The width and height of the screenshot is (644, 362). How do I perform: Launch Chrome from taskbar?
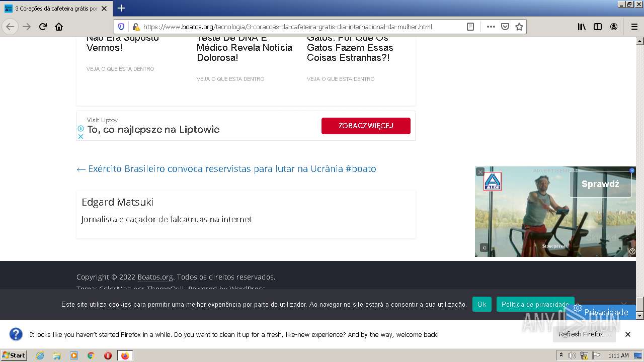tap(91, 355)
